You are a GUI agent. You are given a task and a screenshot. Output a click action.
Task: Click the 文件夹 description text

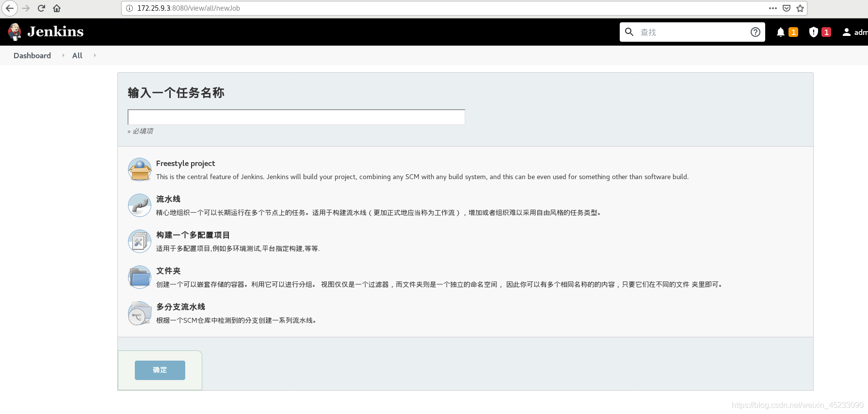(440, 284)
